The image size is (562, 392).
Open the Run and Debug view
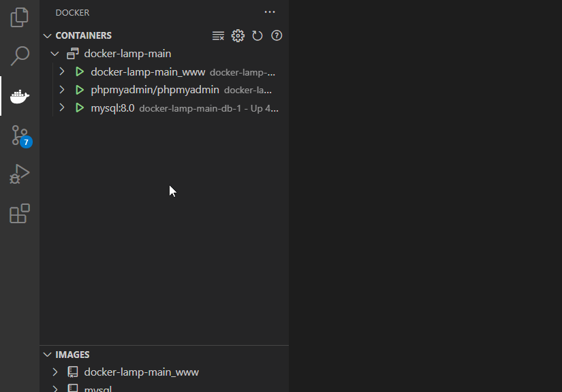point(19,174)
